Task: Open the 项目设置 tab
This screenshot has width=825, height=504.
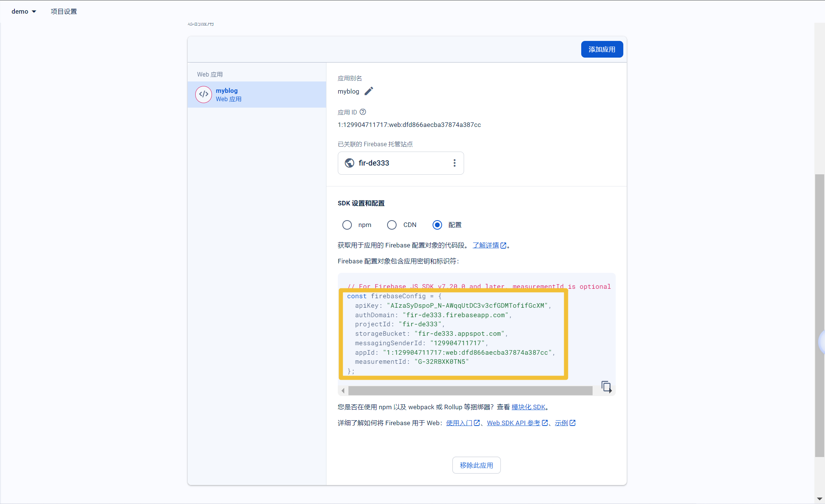Action: (64, 11)
